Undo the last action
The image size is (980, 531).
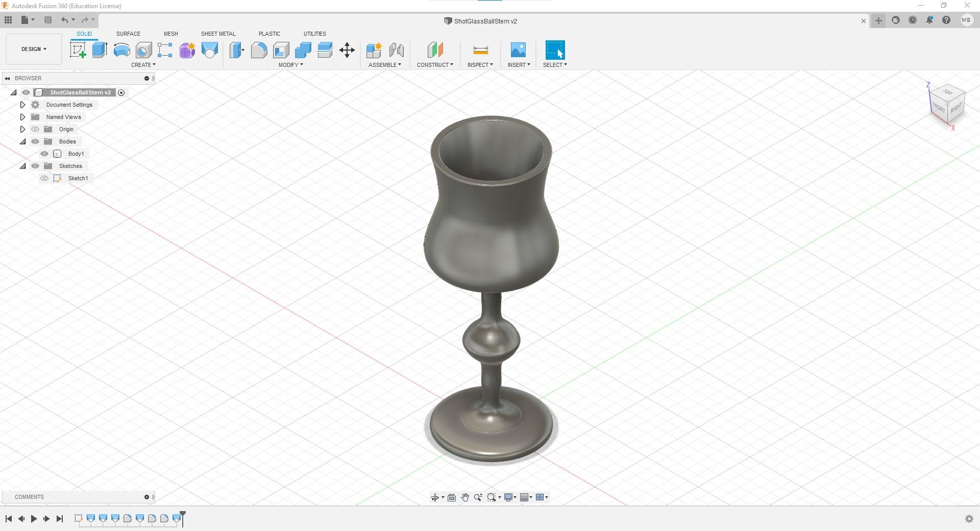[x=64, y=20]
